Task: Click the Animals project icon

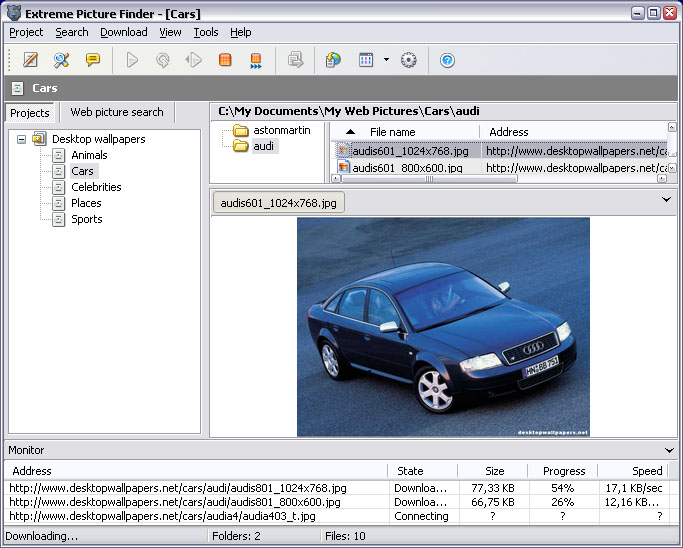Action: 58,155
